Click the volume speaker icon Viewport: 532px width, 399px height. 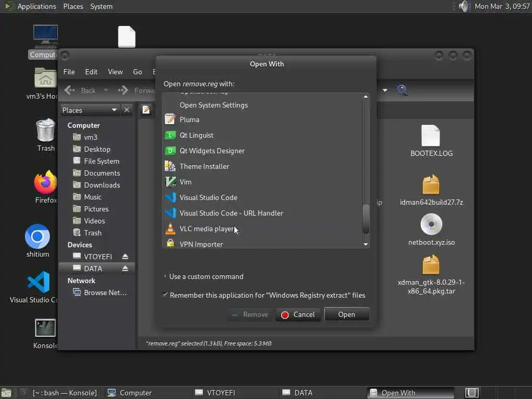pyautogui.click(x=464, y=6)
